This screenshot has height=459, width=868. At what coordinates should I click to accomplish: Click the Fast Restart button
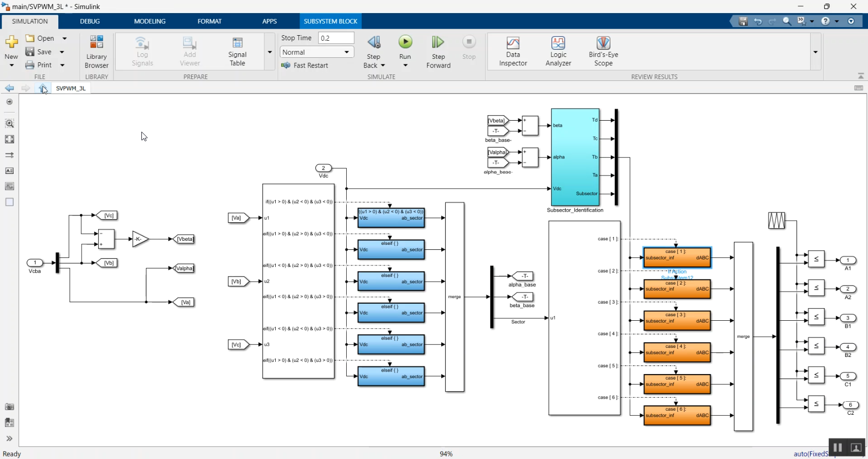[305, 65]
